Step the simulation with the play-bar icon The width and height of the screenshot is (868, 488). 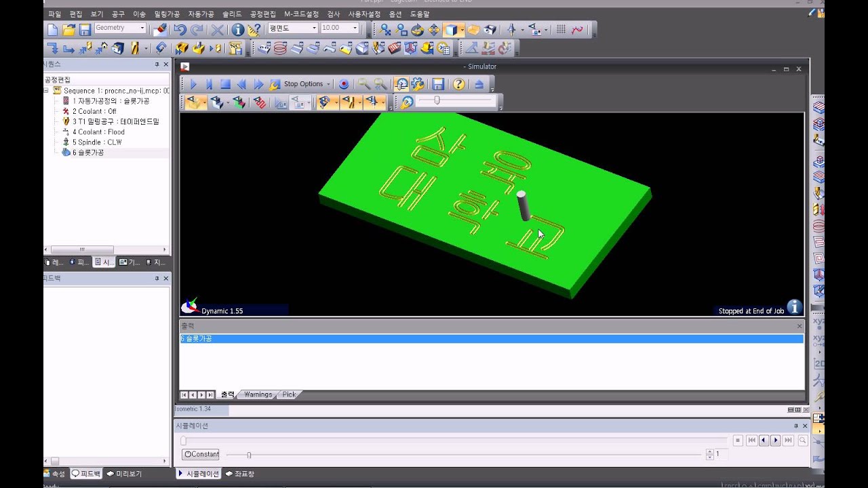click(x=210, y=84)
